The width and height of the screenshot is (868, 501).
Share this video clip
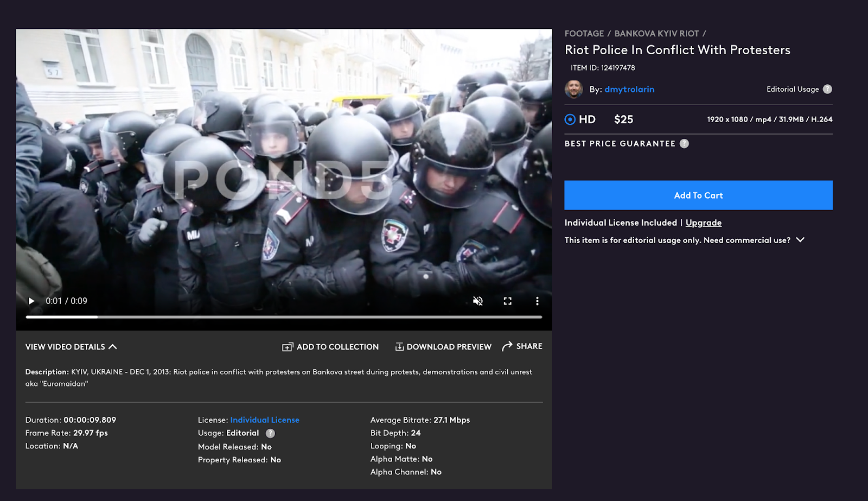(522, 346)
